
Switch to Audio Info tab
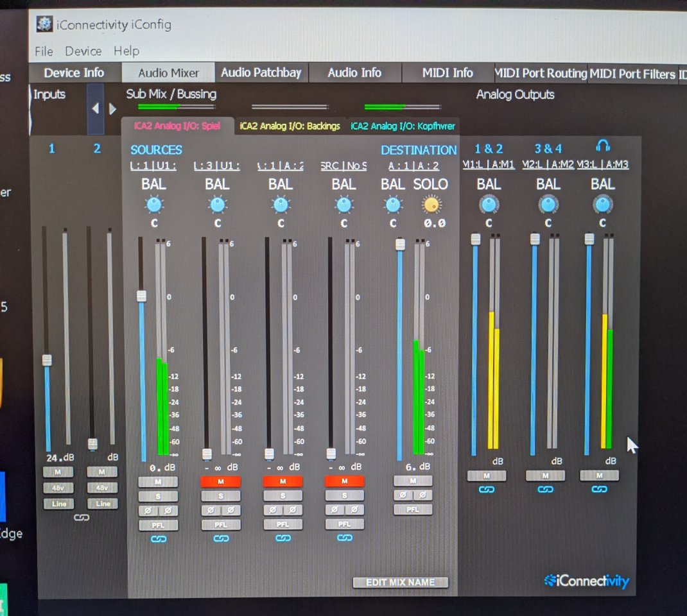tap(354, 73)
